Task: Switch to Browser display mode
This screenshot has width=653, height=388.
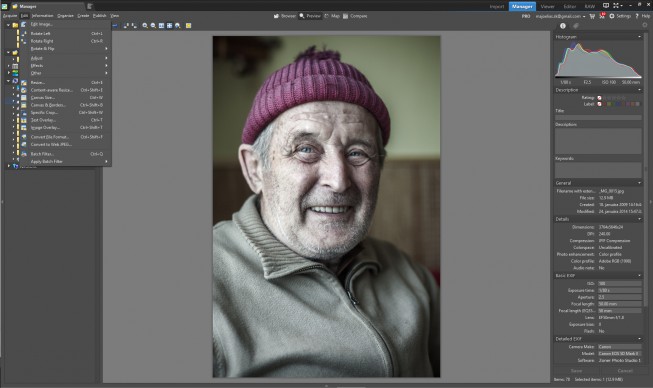Action: coord(285,16)
